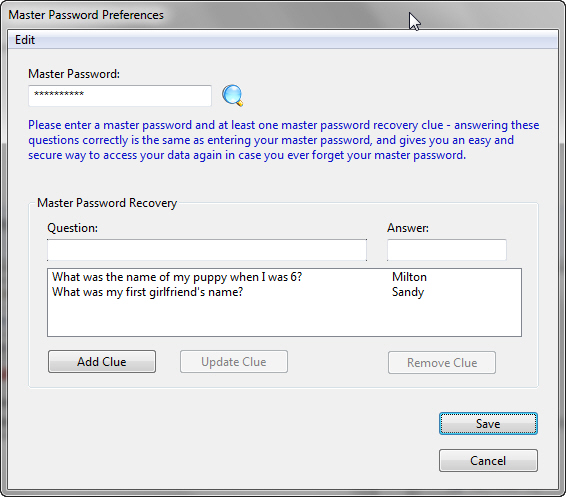
Task: Click the Sandy answer entry
Action: 408,292
